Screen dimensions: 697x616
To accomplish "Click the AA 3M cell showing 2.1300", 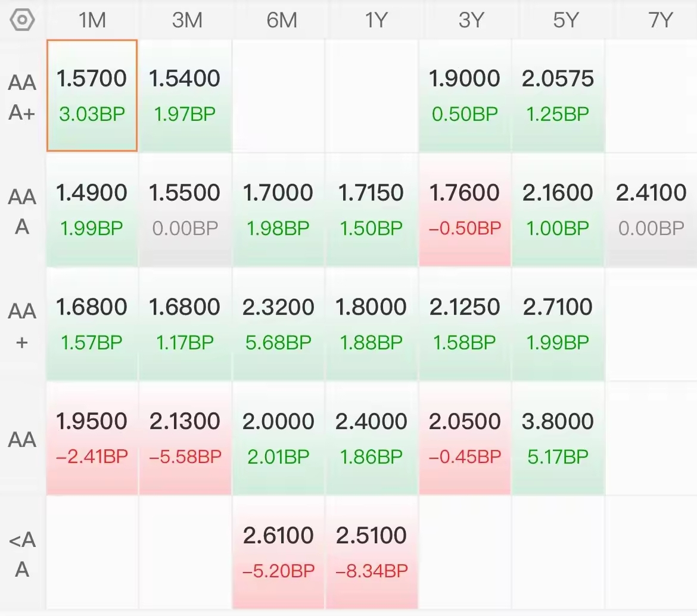I will pyautogui.click(x=185, y=438).
